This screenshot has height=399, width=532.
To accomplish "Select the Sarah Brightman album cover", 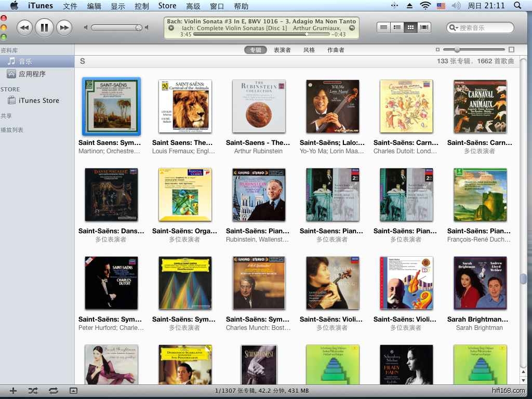I will point(480,283).
